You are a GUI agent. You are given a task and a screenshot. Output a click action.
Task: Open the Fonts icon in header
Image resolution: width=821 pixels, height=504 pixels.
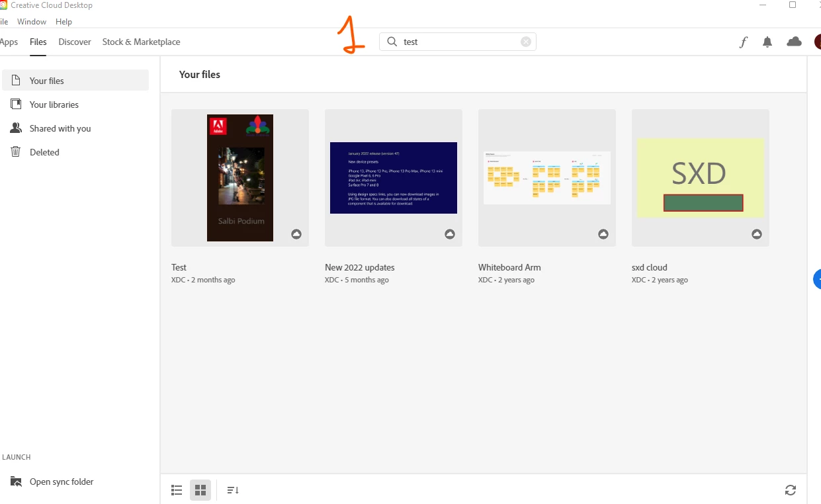pos(744,42)
